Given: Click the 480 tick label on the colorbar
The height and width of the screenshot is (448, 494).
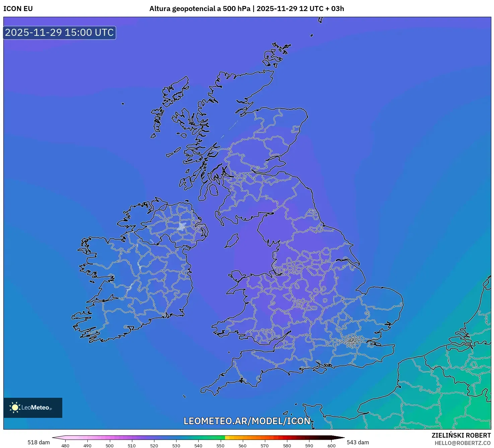Looking at the screenshot, I should (65, 446).
